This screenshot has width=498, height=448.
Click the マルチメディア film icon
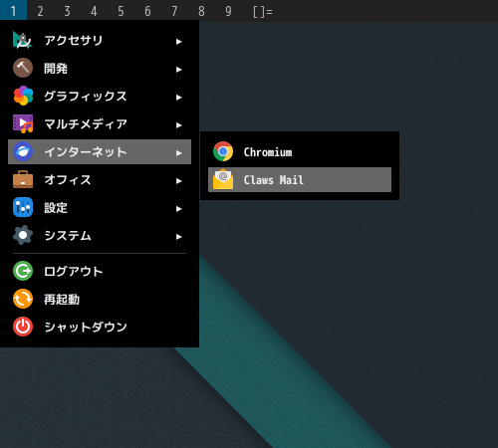pyautogui.click(x=23, y=123)
